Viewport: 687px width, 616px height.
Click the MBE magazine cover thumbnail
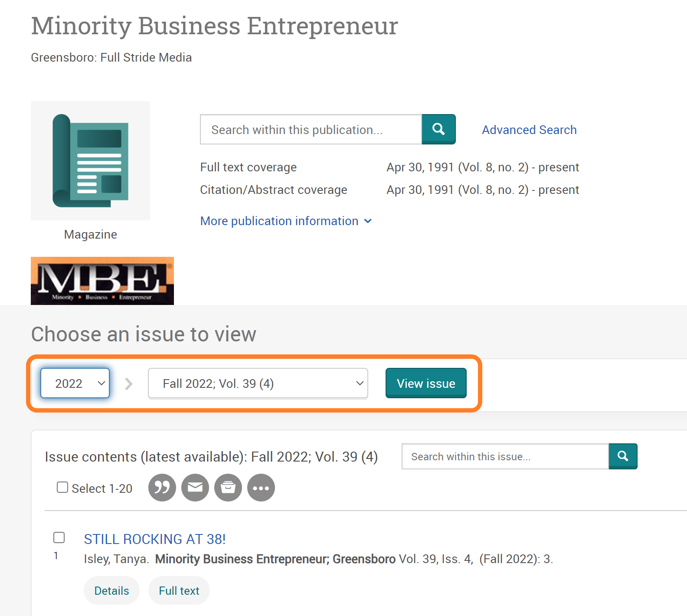[102, 280]
